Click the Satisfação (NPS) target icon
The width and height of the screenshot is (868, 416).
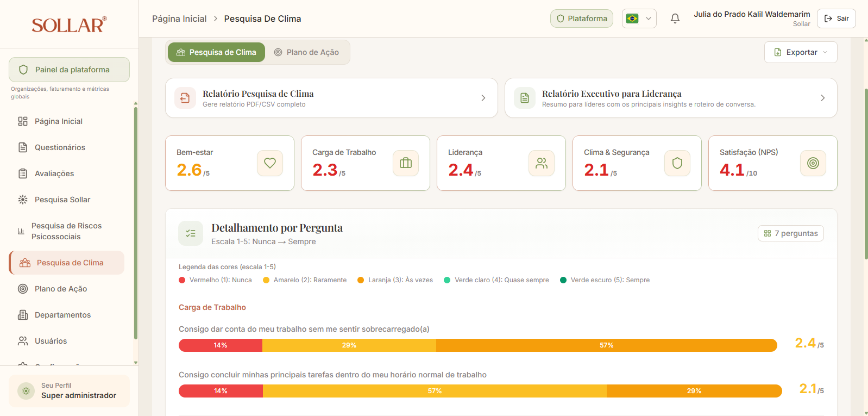(813, 163)
